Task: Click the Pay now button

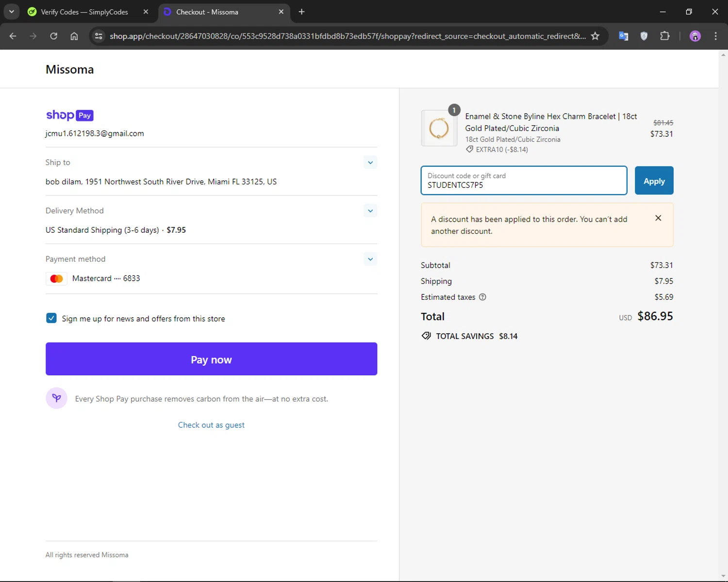Action: [x=211, y=359]
